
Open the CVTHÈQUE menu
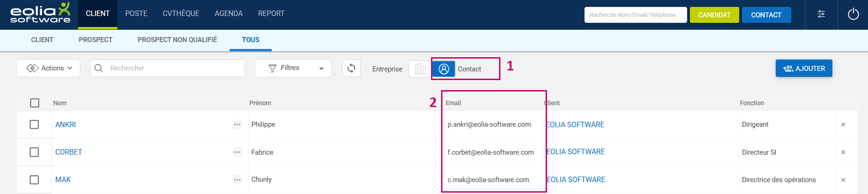[181, 14]
